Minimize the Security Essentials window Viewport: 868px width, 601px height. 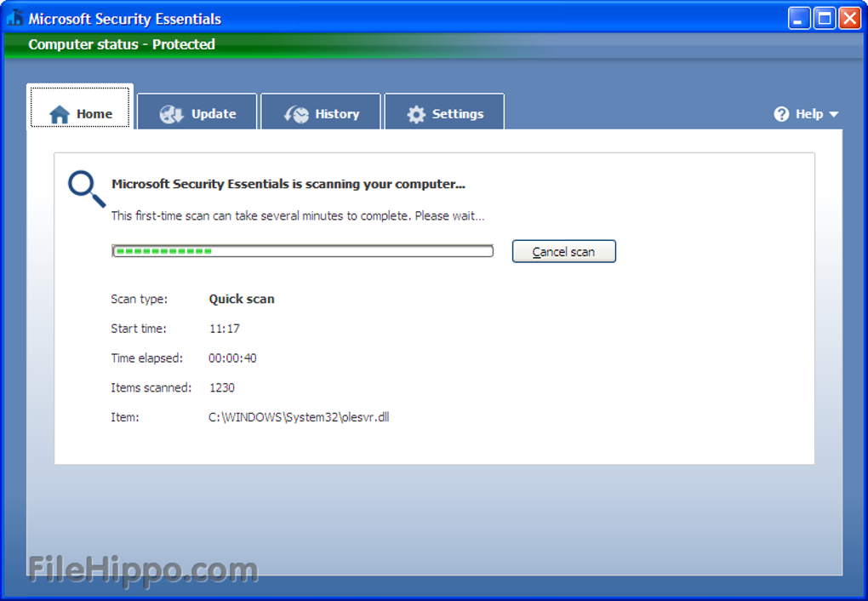pos(799,18)
